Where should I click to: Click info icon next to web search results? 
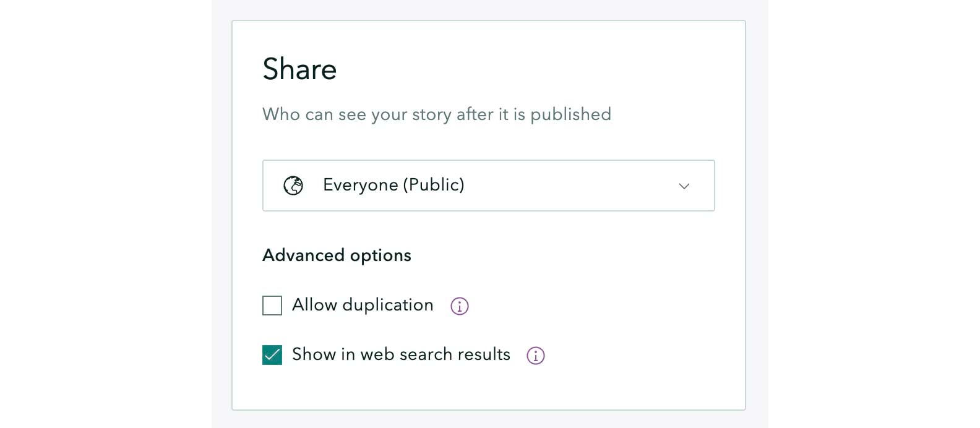[x=535, y=356]
